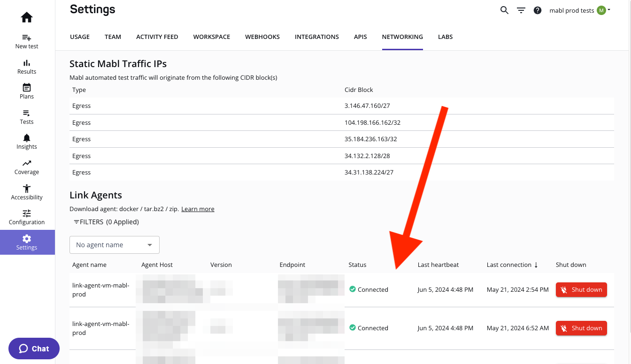Click the Agent Host column header
This screenshot has width=631, height=364.
tap(157, 265)
